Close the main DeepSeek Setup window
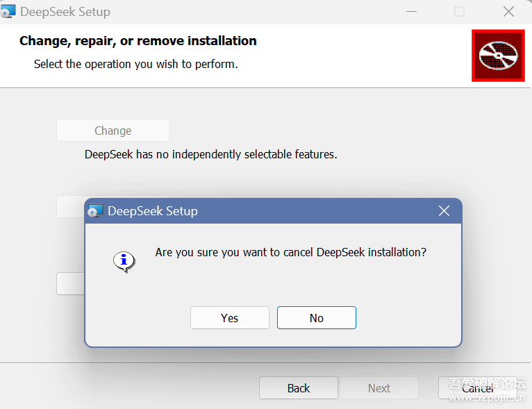This screenshot has height=409, width=532. 508,12
